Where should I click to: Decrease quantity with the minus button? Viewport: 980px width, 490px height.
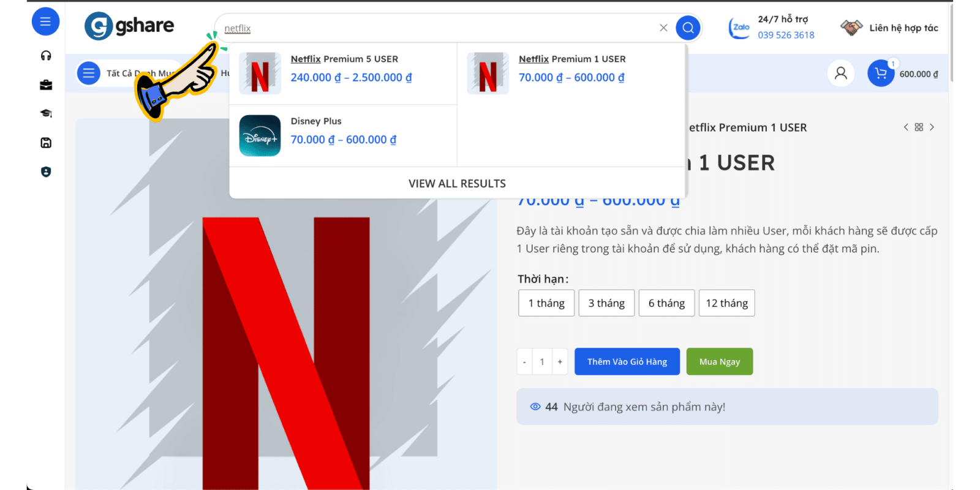pyautogui.click(x=524, y=362)
